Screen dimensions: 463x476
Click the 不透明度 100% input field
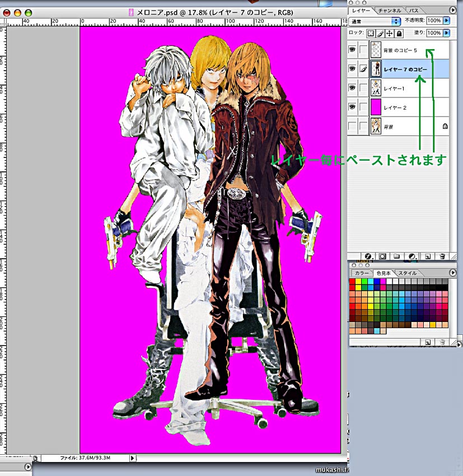coord(434,20)
